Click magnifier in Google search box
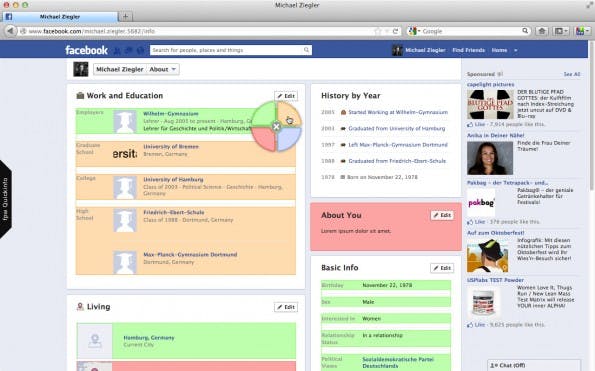595x371 pixels. tap(525, 31)
